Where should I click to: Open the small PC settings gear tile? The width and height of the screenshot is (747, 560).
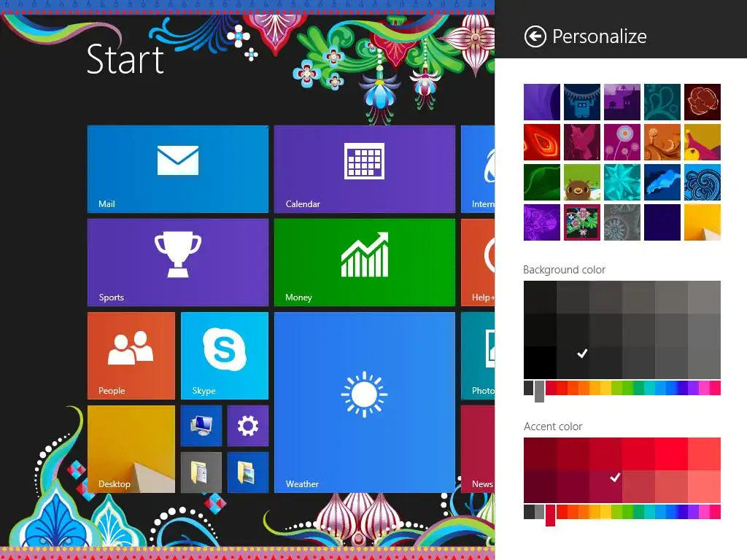pos(248,426)
